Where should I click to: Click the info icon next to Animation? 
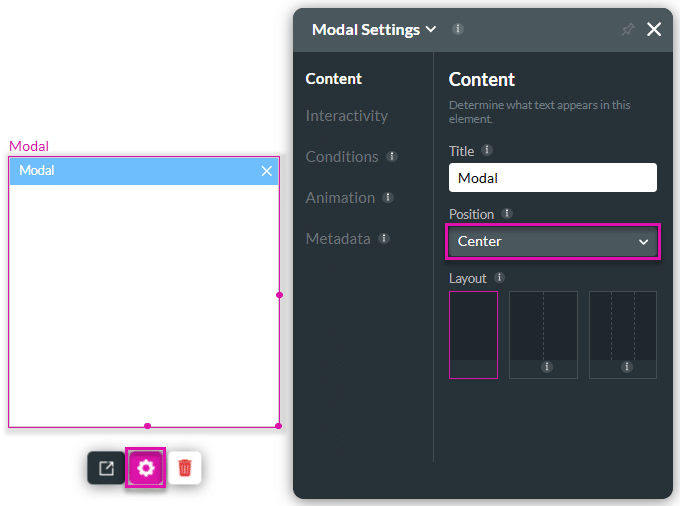click(388, 197)
